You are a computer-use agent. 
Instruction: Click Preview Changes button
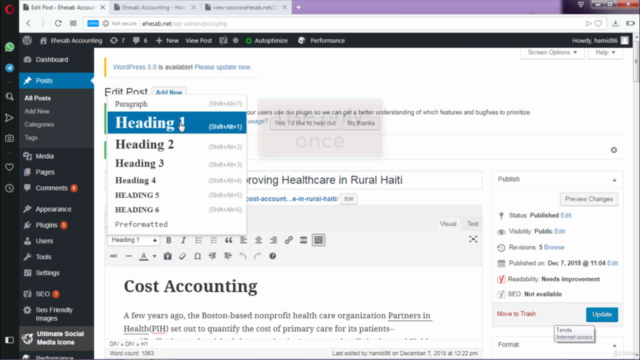pyautogui.click(x=589, y=199)
